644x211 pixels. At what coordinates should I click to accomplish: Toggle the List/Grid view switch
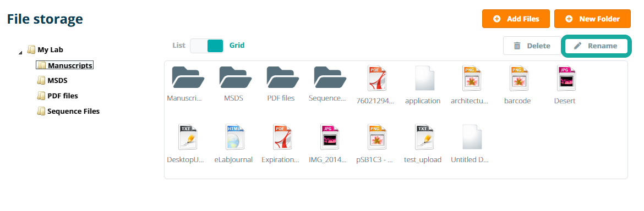(207, 46)
